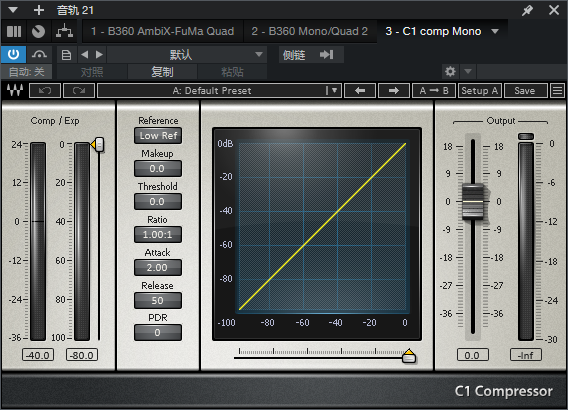
Task: Expand the C1 comp Mono tab dropdown arrow
Action: pyautogui.click(x=495, y=32)
